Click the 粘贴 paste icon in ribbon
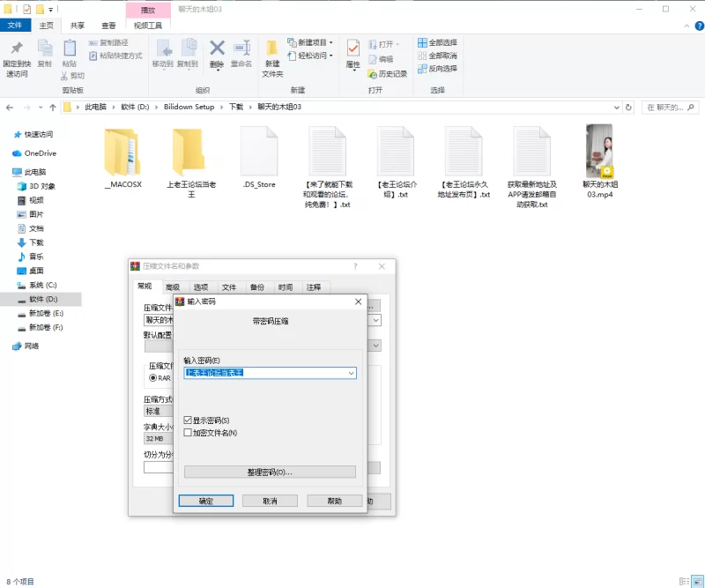The image size is (705, 588). pos(70,48)
